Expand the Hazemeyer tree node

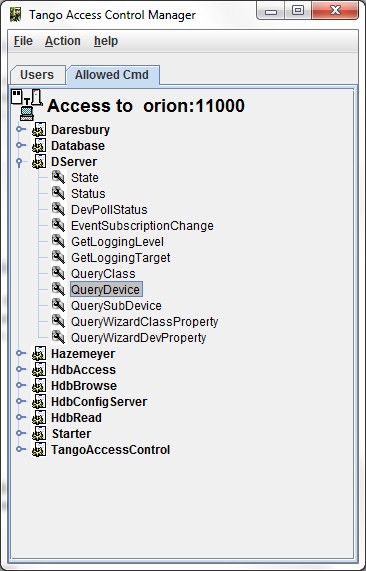pos(21,353)
